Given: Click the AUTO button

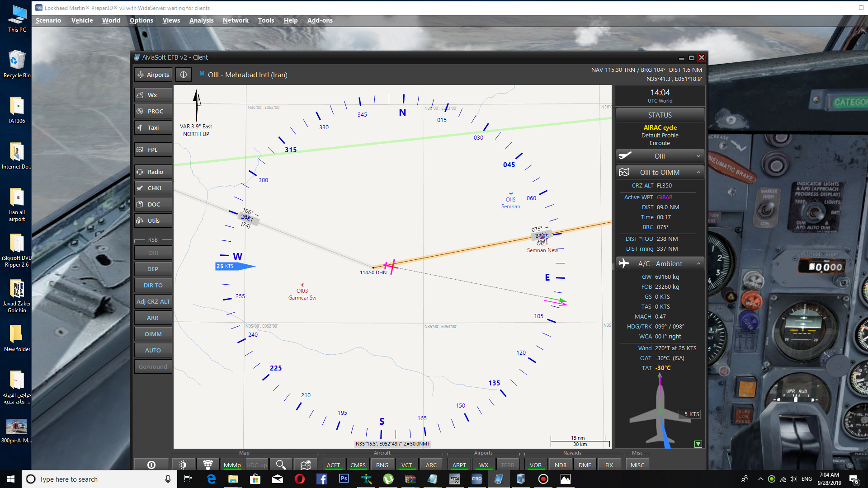Looking at the screenshot, I should pyautogui.click(x=153, y=350).
